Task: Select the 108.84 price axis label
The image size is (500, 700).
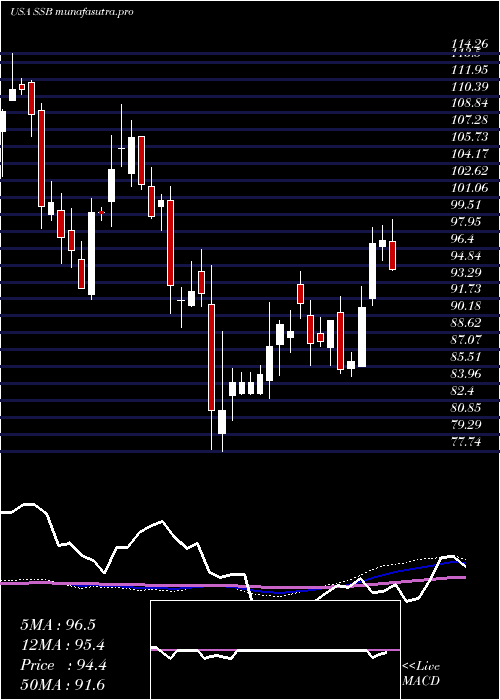Action: tap(472, 103)
